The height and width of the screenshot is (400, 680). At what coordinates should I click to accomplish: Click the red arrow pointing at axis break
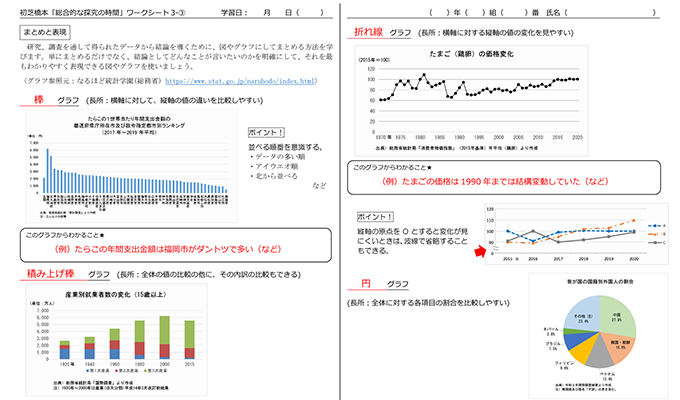480,251
